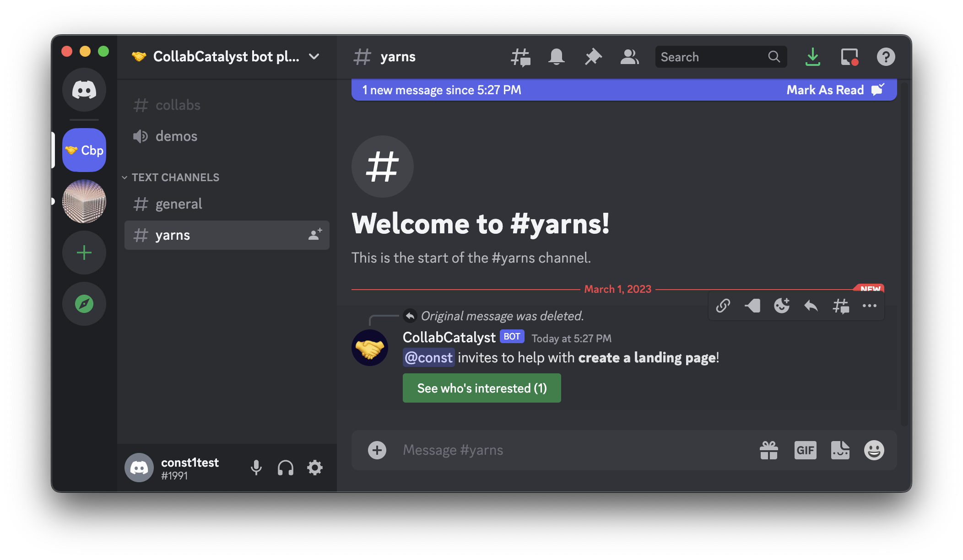
Task: Open the sticker picker
Action: [x=840, y=450]
